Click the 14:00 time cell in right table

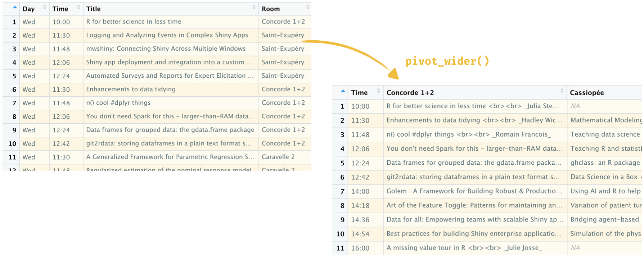point(360,191)
